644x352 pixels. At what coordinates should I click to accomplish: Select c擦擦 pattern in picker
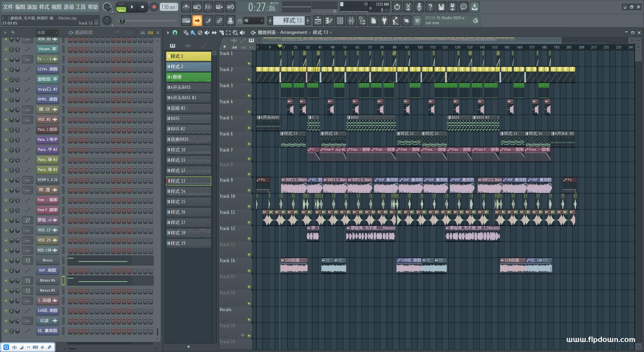189,77
